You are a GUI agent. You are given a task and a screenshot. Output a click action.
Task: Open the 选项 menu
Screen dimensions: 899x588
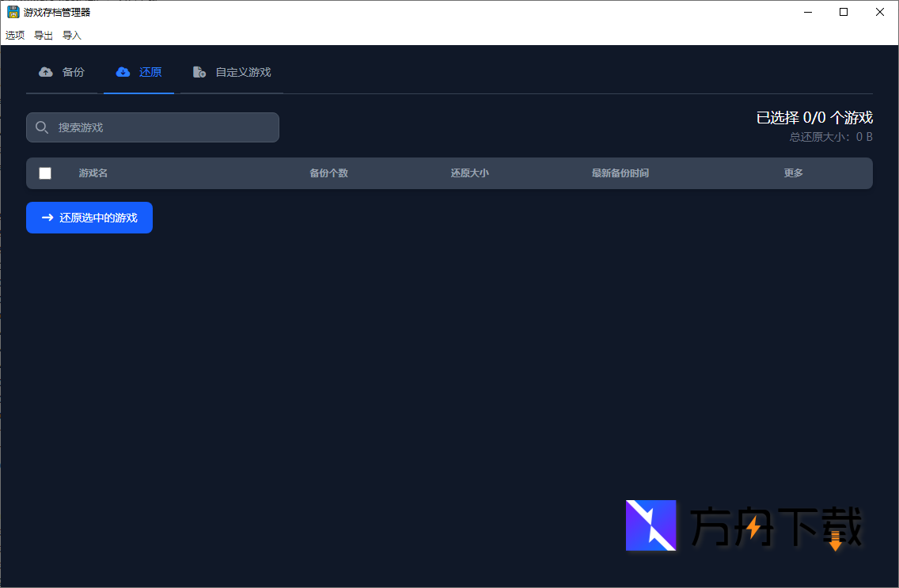14,35
